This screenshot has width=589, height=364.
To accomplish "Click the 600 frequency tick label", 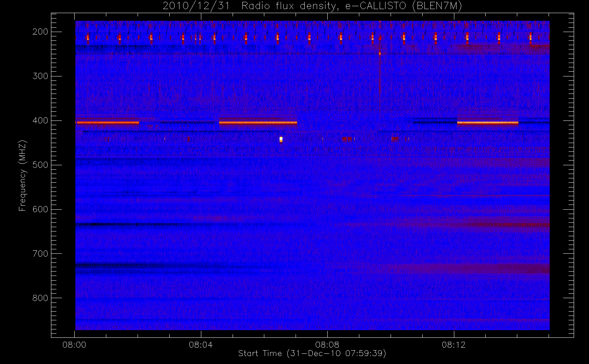I will click(40, 209).
